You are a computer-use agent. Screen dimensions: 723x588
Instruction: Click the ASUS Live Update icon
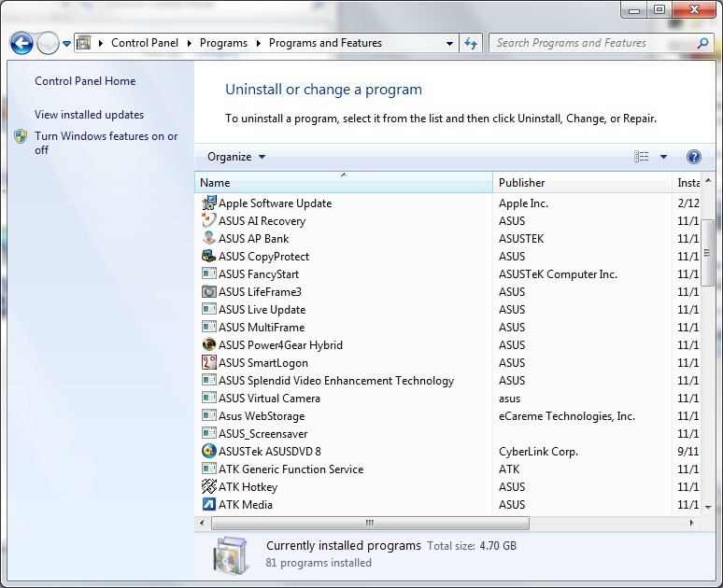[209, 309]
